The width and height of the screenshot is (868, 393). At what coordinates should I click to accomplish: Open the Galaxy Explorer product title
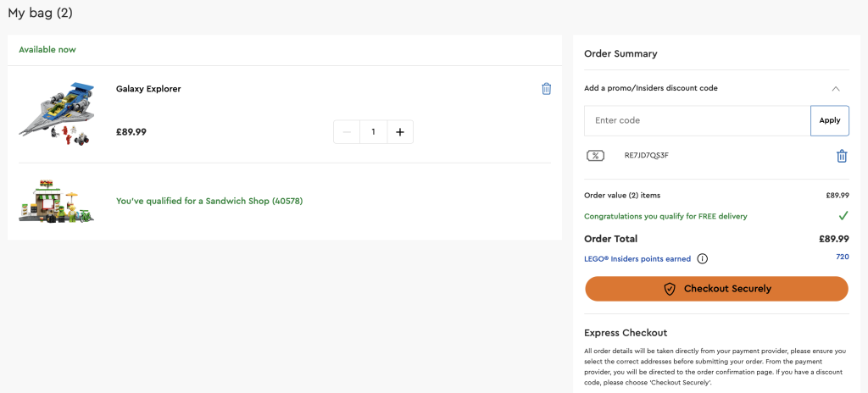coord(148,89)
